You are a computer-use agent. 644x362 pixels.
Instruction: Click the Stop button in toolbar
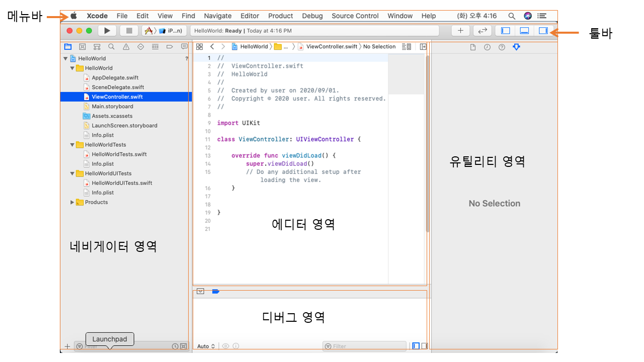tap(129, 31)
